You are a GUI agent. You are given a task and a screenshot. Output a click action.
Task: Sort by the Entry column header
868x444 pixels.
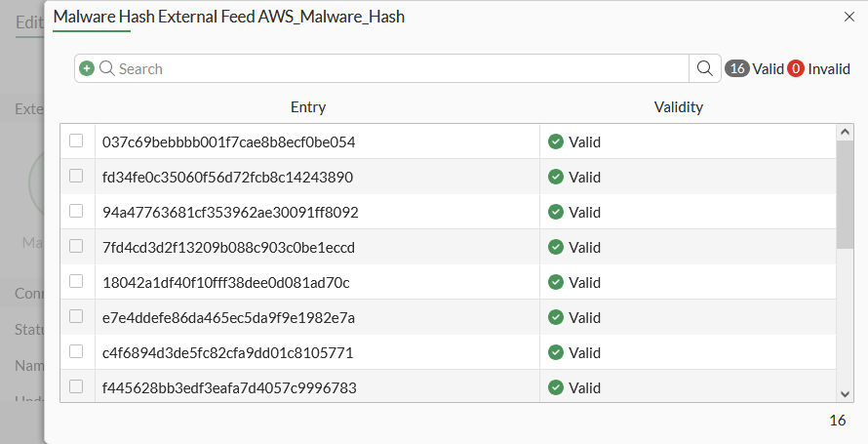point(308,107)
